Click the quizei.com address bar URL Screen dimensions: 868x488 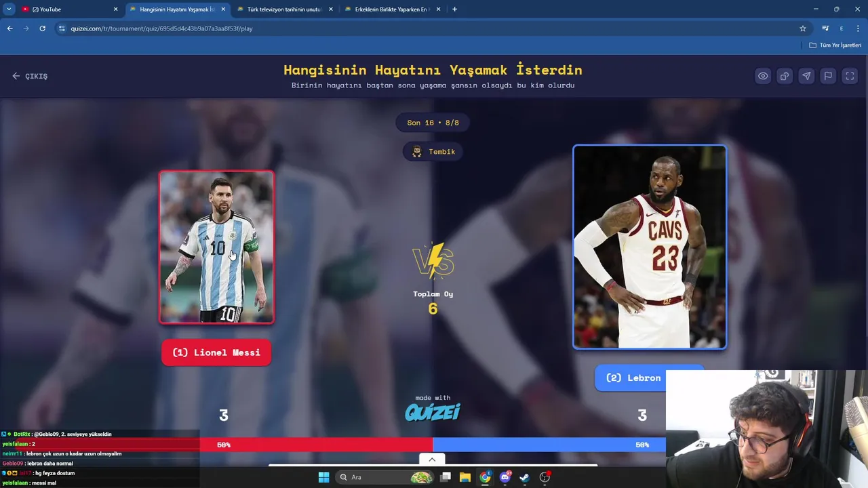[161, 28]
